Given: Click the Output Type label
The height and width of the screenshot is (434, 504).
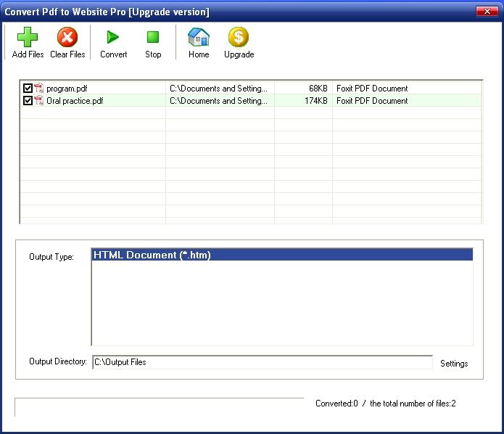Looking at the screenshot, I should (x=51, y=257).
